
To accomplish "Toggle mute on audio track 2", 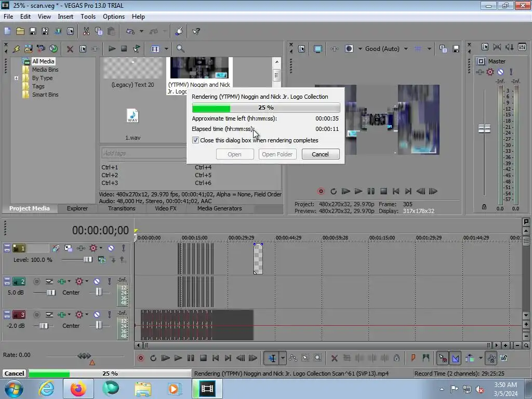I will pos(97,281).
